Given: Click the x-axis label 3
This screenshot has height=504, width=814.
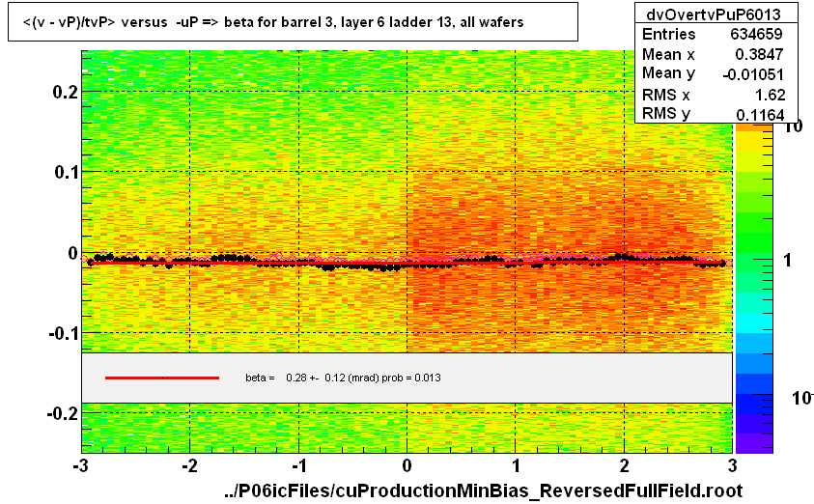Looking at the screenshot, I should 733,465.
